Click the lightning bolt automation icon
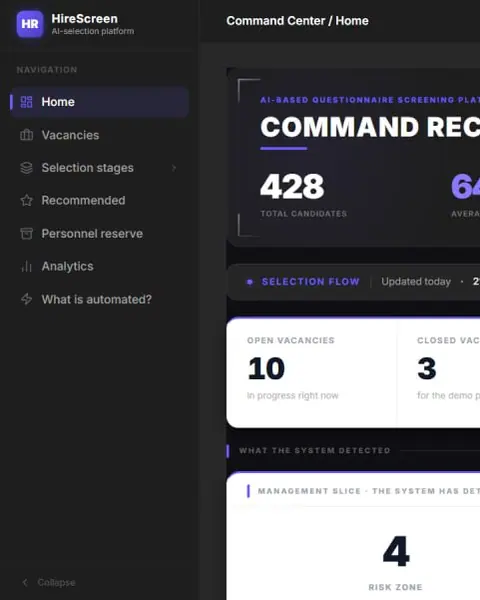 (x=26, y=299)
